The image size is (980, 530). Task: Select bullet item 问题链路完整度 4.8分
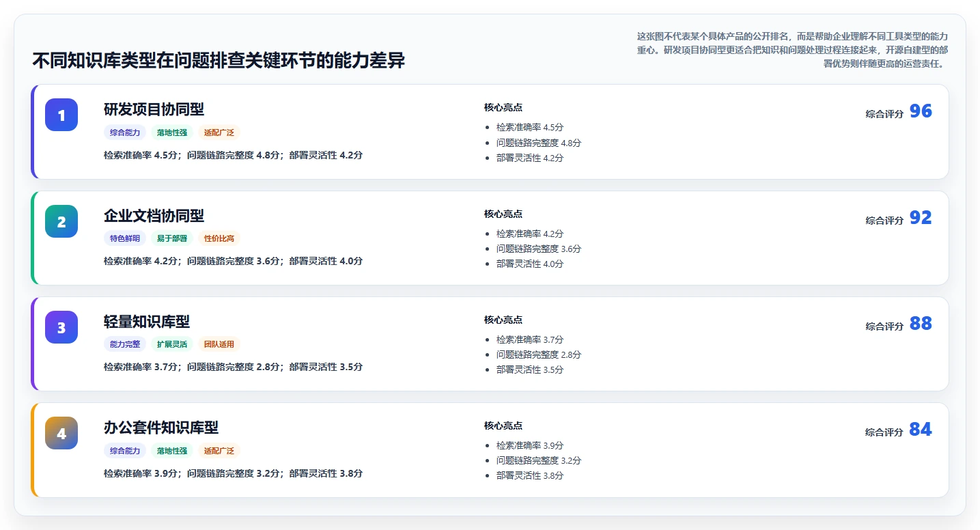(539, 143)
